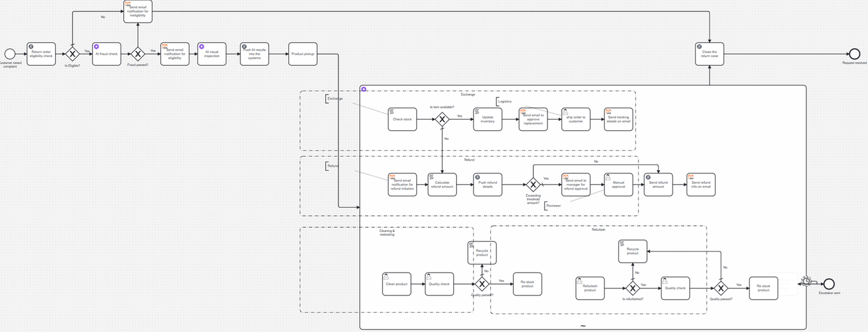Viewport: 868px width, 332px height.
Task: Click the 'Is item available?' gateway
Action: coord(442,120)
